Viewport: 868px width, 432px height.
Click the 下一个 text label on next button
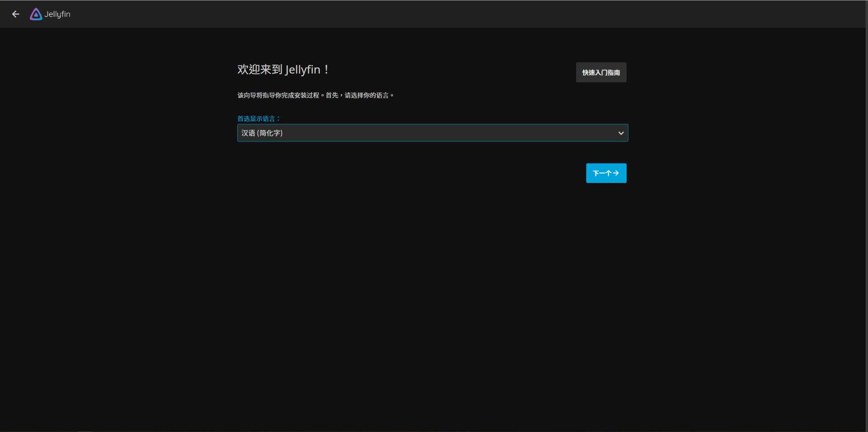coord(602,173)
